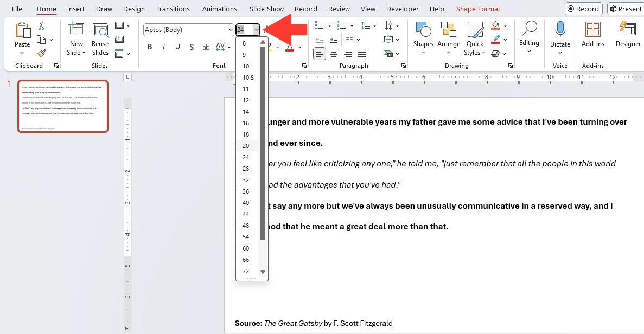Open the Designer pane
The image size is (644, 334).
(x=628, y=35)
